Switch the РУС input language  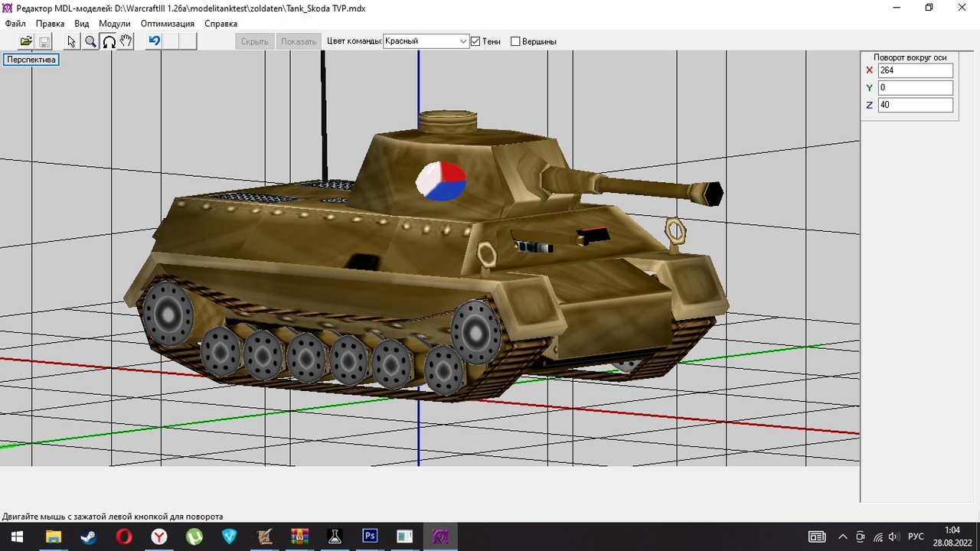tap(916, 537)
